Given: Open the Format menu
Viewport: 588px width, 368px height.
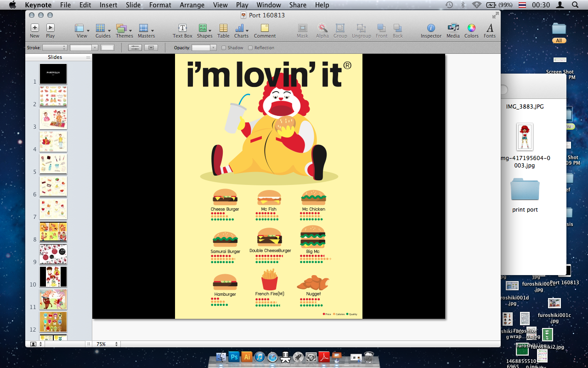Looking at the screenshot, I should click(160, 5).
